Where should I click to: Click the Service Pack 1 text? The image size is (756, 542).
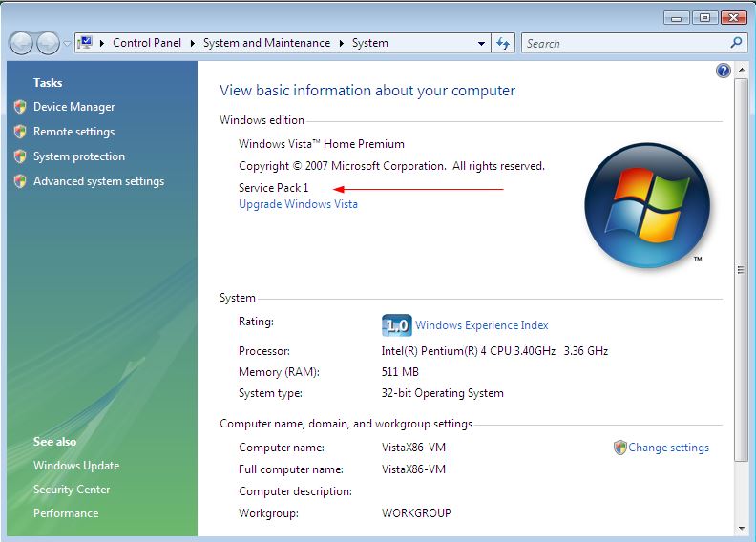tap(273, 188)
